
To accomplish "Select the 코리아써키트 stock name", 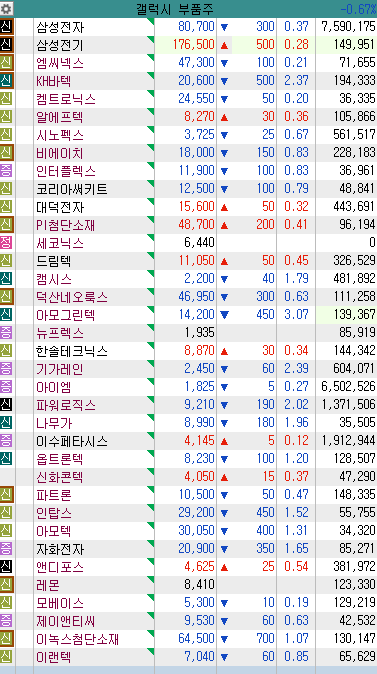I will [x=72, y=190].
